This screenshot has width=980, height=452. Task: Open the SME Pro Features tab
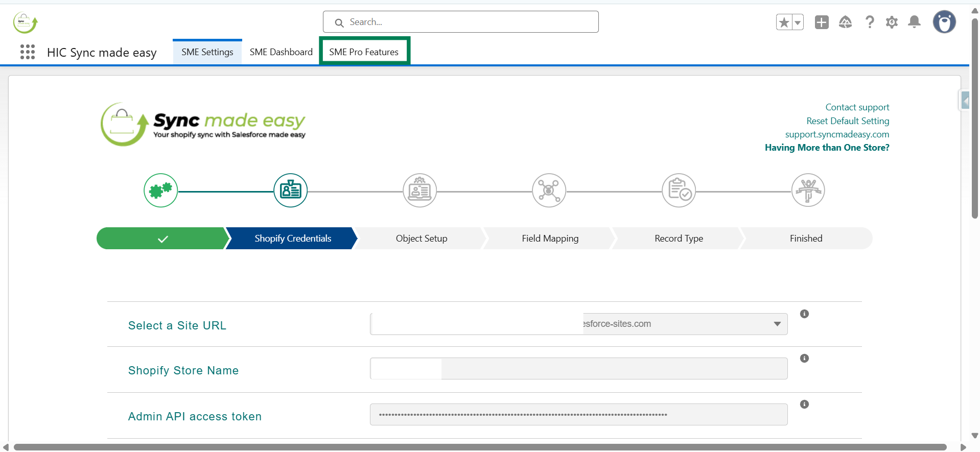[364, 52]
